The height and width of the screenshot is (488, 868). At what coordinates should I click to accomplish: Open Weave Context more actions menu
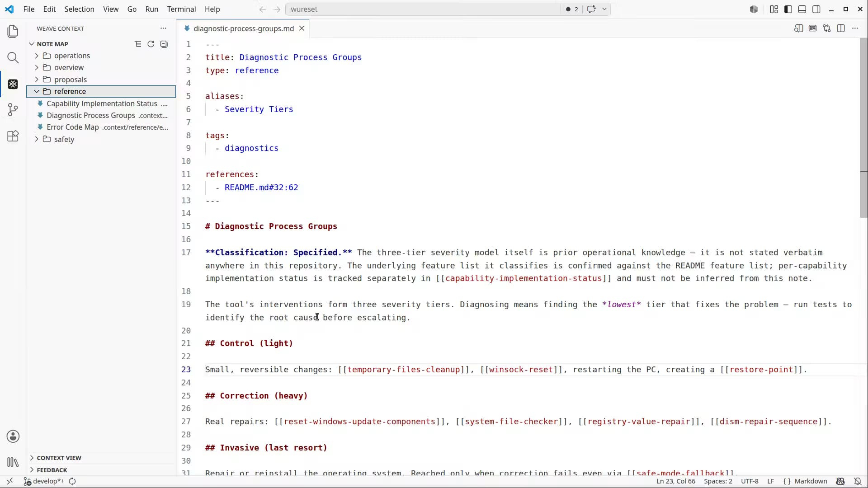coord(163,28)
